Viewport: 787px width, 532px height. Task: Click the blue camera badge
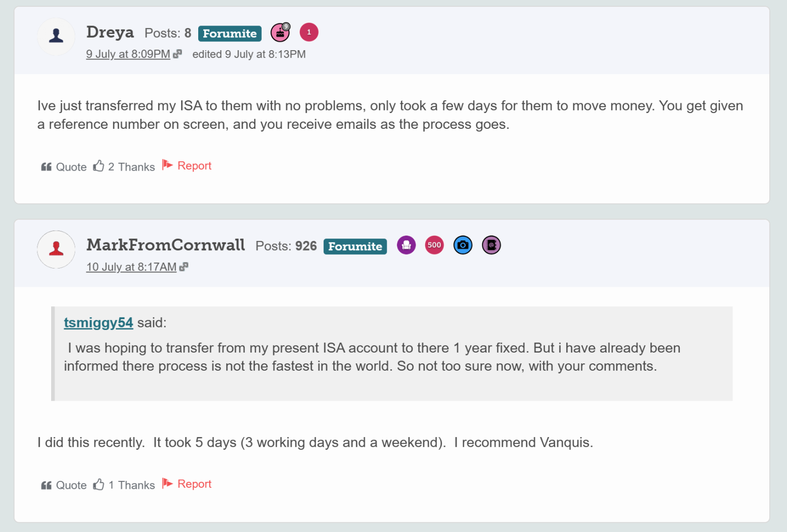point(463,245)
